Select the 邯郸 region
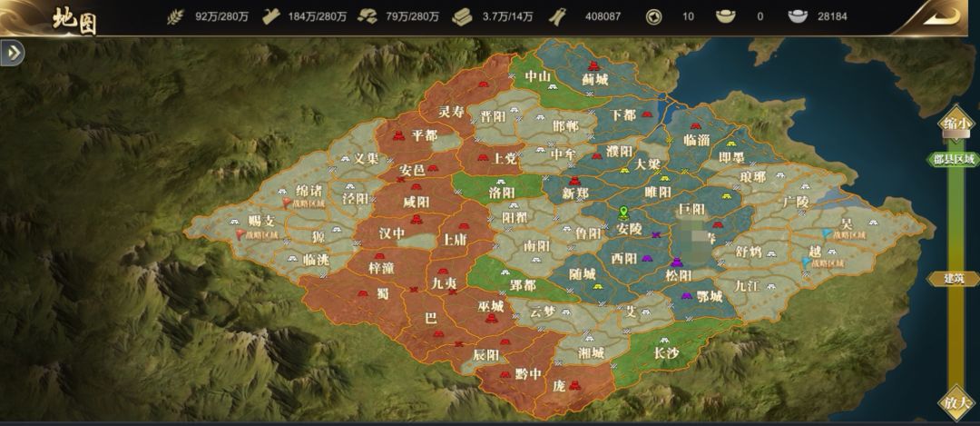Screen dimensions: 980x426 565,125
